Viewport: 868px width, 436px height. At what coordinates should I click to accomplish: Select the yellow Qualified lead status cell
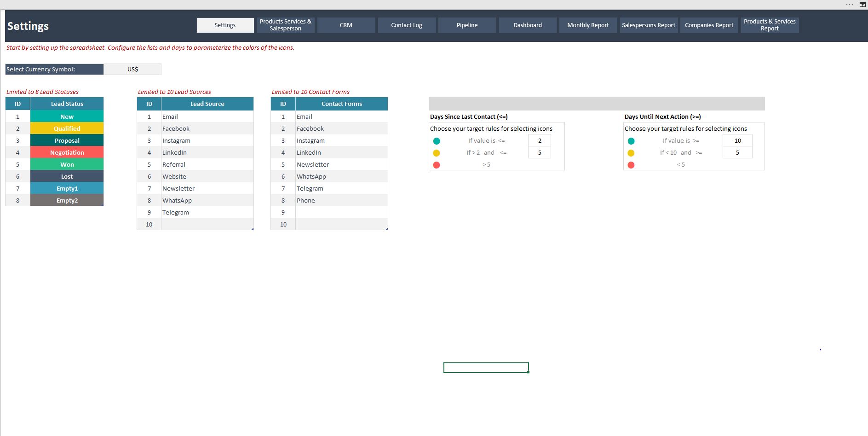click(x=67, y=128)
